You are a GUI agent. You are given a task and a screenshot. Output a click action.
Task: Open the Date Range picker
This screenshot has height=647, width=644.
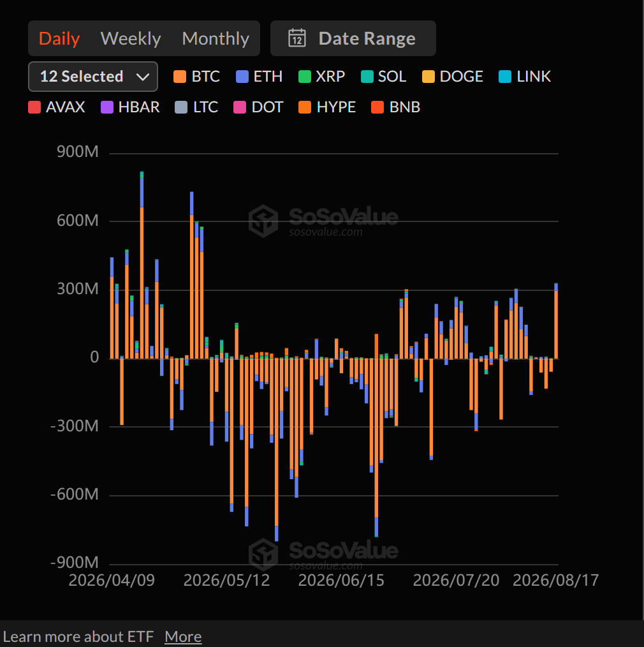click(353, 38)
